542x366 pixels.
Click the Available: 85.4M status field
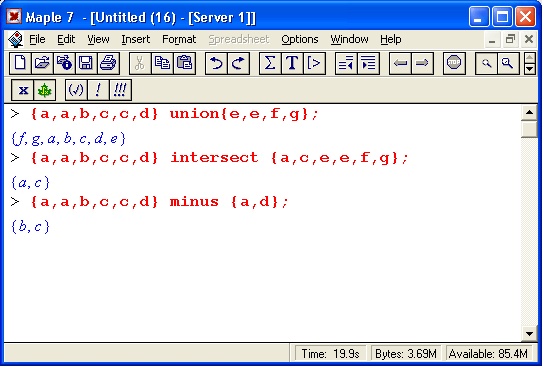(x=488, y=354)
